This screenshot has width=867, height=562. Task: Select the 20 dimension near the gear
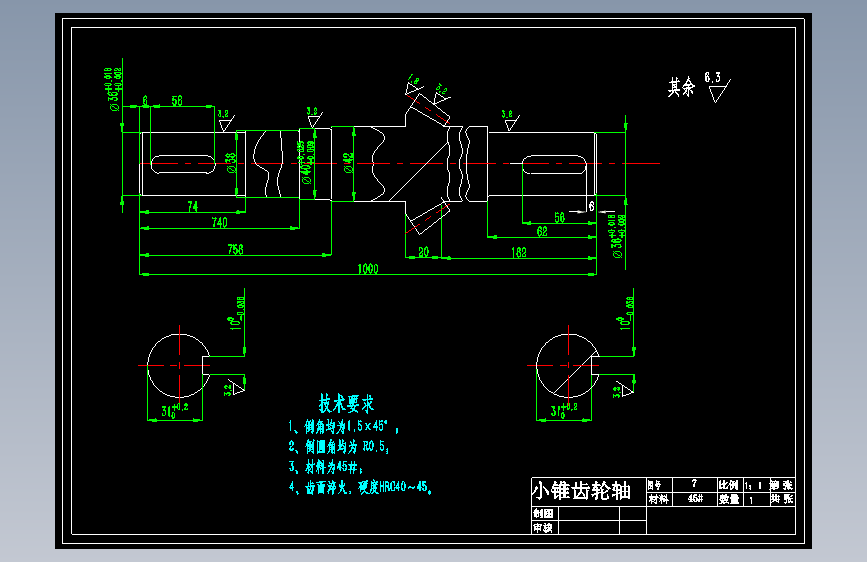(424, 252)
